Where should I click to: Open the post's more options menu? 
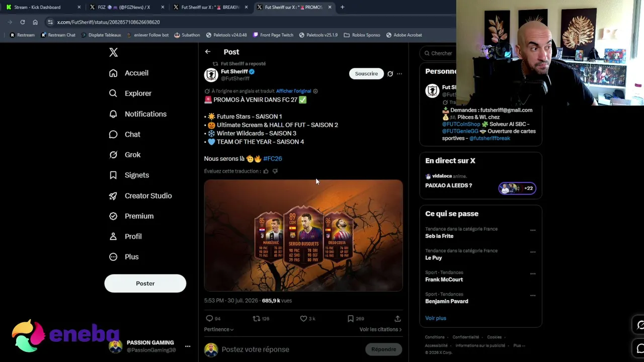pyautogui.click(x=399, y=74)
